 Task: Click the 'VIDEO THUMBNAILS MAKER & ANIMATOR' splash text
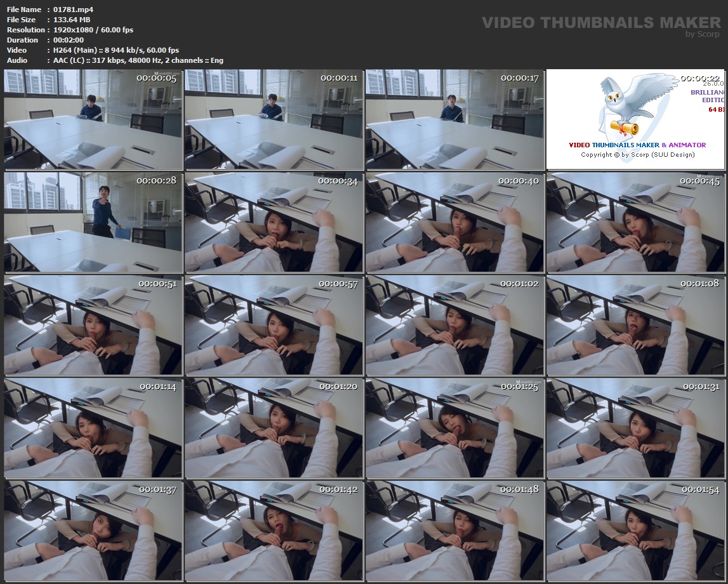(x=637, y=145)
